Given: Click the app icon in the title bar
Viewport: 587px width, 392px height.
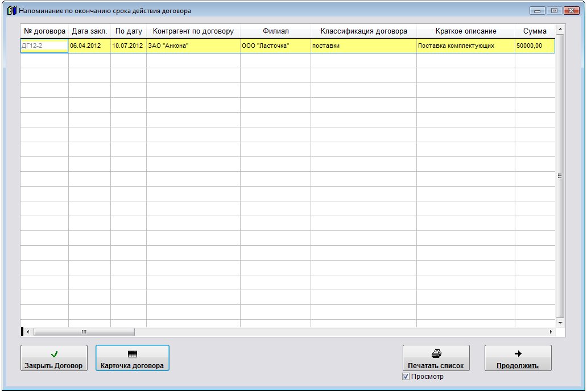Looking at the screenshot, I should tap(11, 10).
